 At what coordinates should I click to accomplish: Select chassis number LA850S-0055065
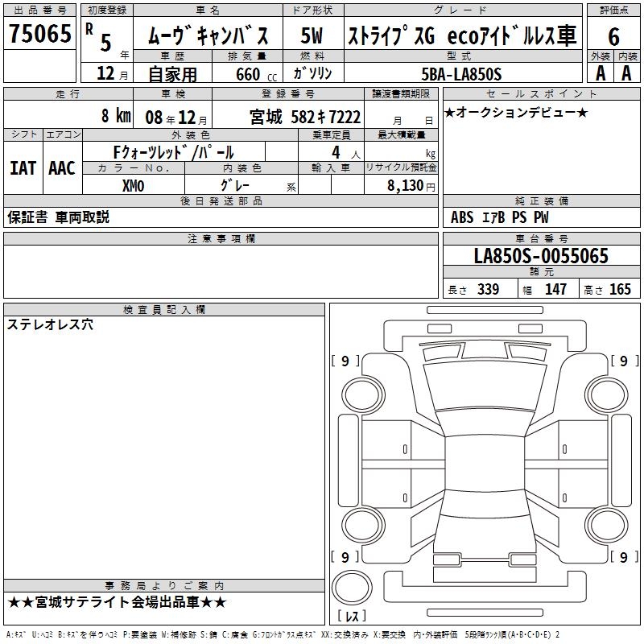tap(541, 255)
